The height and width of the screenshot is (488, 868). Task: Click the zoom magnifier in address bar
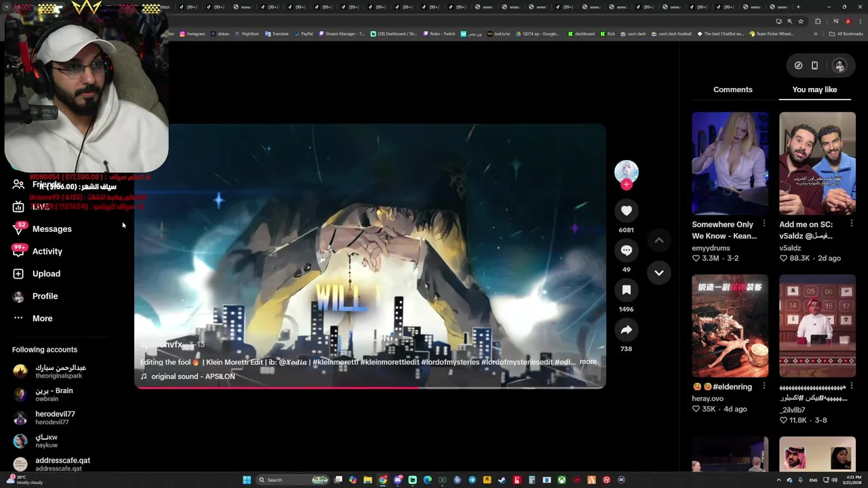789,21
